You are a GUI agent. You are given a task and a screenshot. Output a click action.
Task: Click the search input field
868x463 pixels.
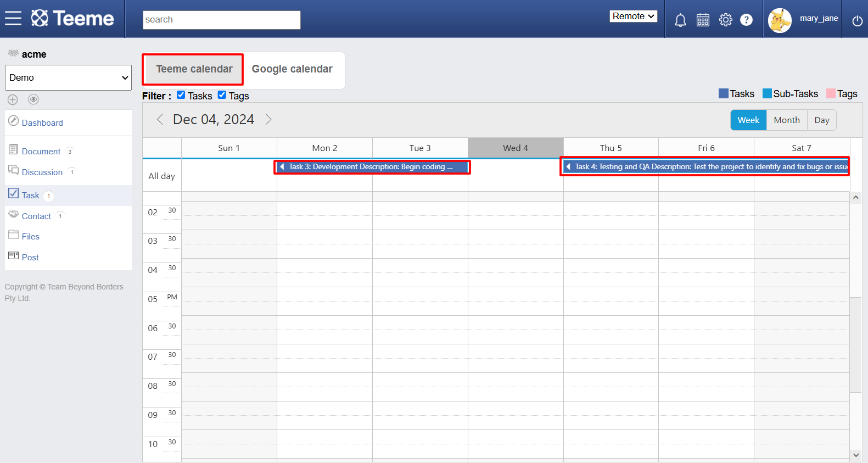222,20
